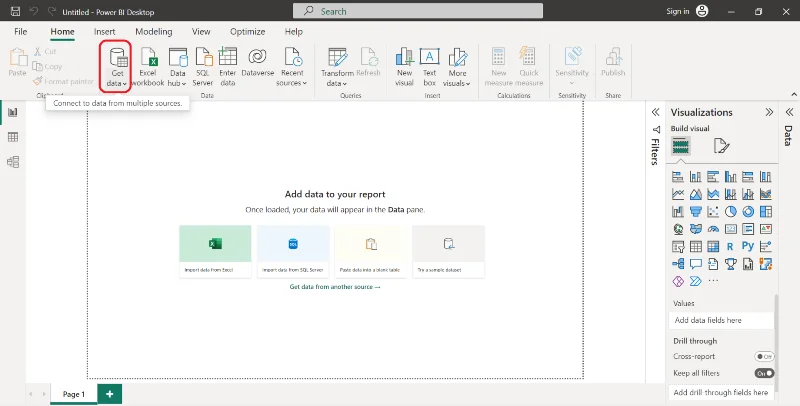Insert a Text box
This screenshot has height=406, width=800.
(430, 67)
